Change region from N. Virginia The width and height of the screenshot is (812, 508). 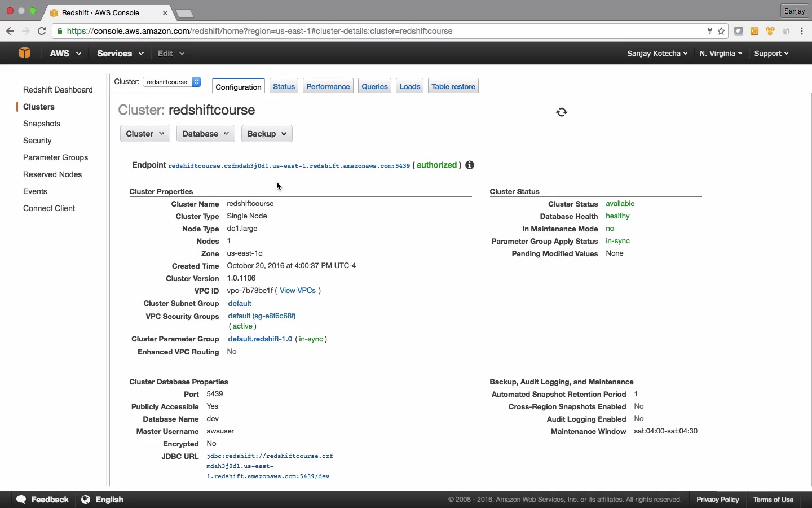(x=721, y=54)
